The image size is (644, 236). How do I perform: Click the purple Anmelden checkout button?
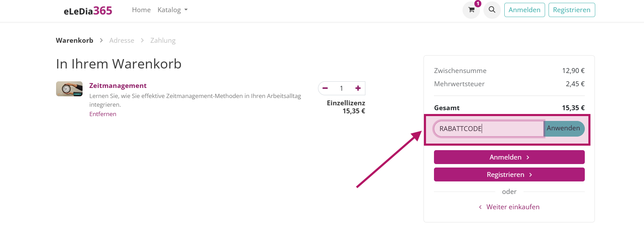point(509,157)
